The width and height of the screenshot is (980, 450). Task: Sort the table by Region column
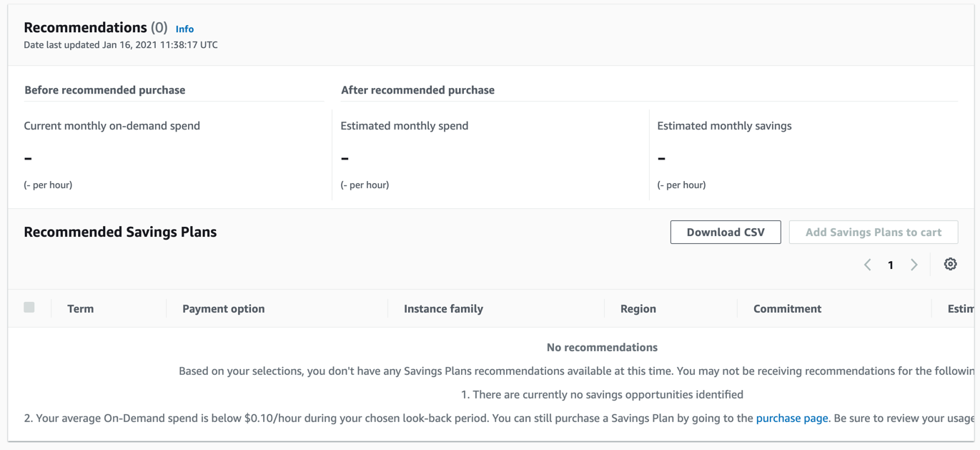tap(637, 308)
